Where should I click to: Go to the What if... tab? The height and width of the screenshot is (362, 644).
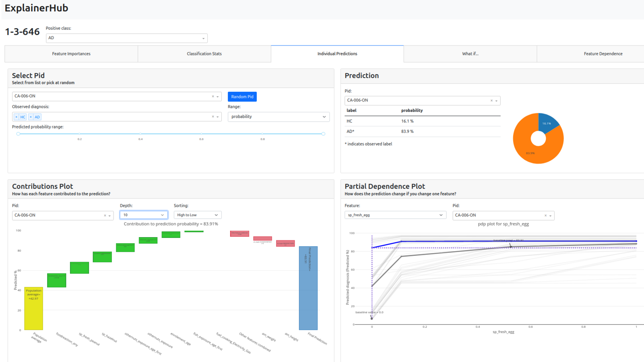[x=470, y=54]
